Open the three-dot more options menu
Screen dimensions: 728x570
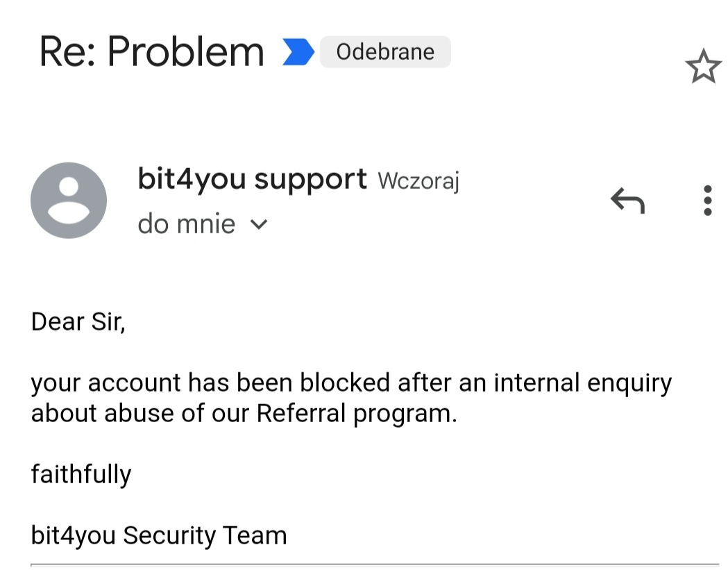point(708,201)
